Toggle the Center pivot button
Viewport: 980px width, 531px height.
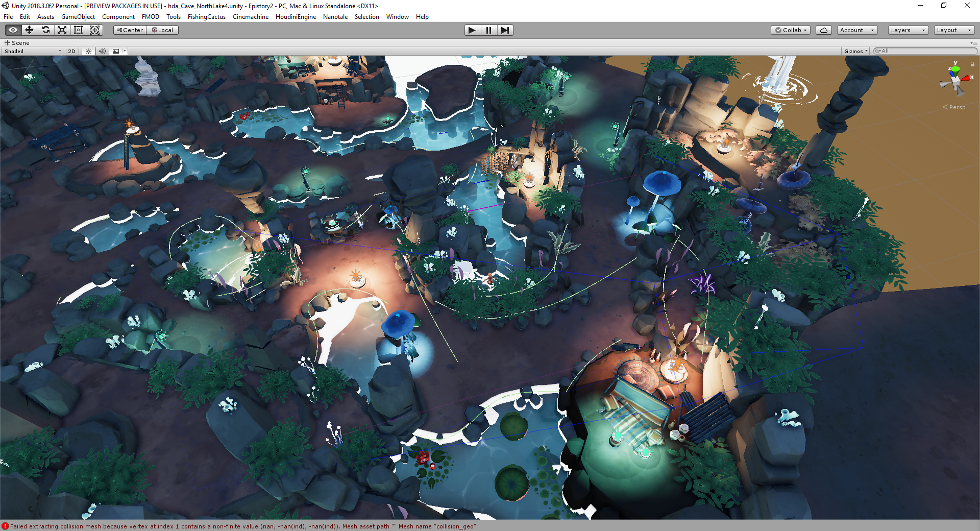130,30
